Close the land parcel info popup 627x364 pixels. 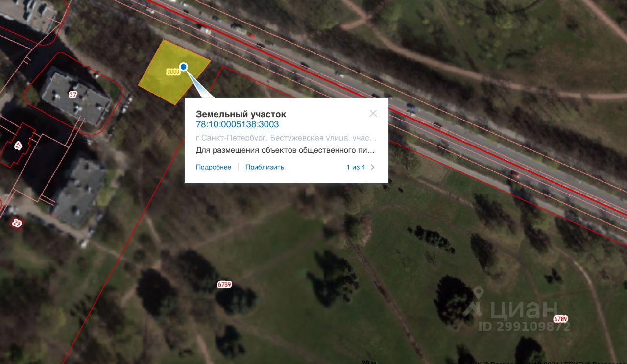tap(373, 113)
